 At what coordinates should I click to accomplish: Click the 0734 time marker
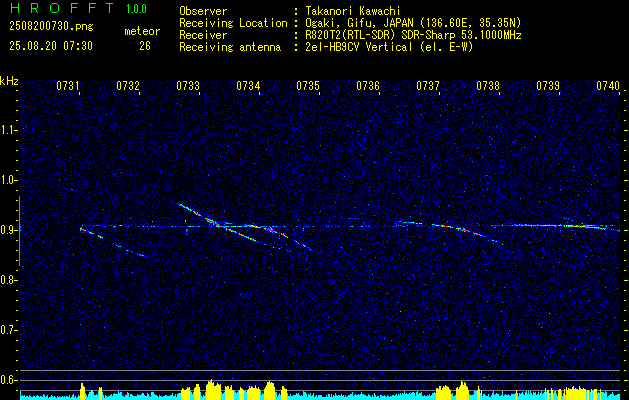click(248, 86)
